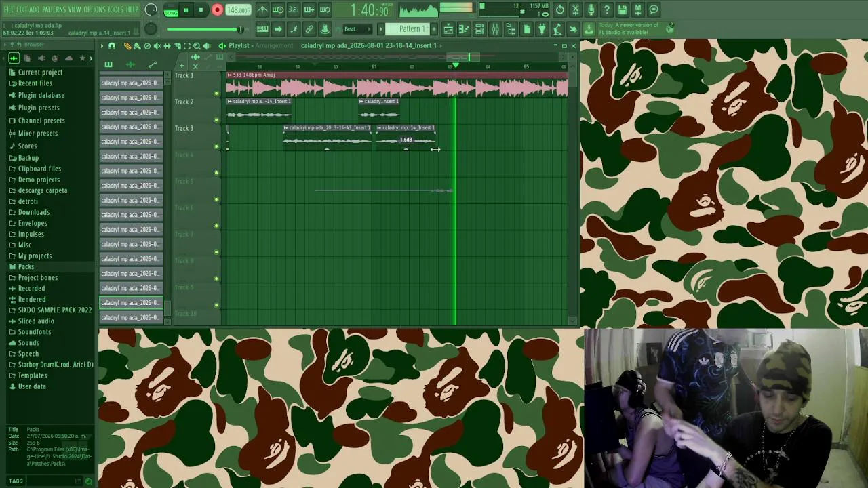Viewport: 868px width, 488px height.
Task: Click the TAGS button in Browser
Action: [x=16, y=481]
